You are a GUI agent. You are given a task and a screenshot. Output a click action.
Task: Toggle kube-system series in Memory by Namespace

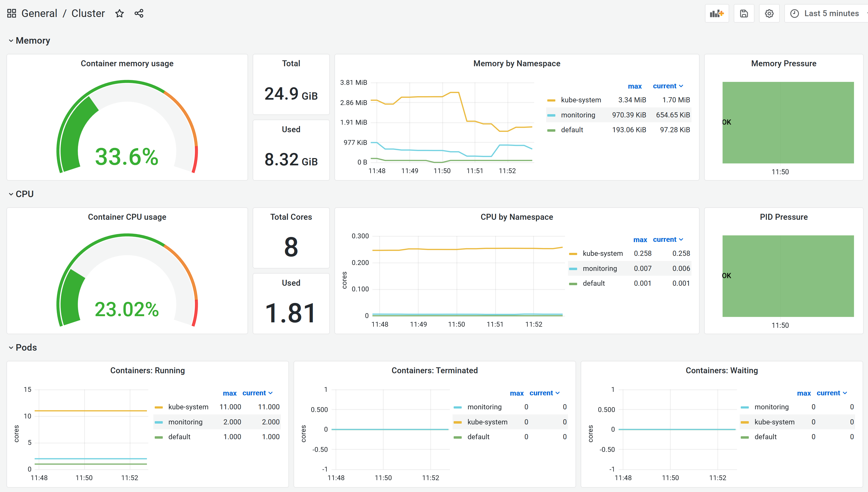[581, 100]
